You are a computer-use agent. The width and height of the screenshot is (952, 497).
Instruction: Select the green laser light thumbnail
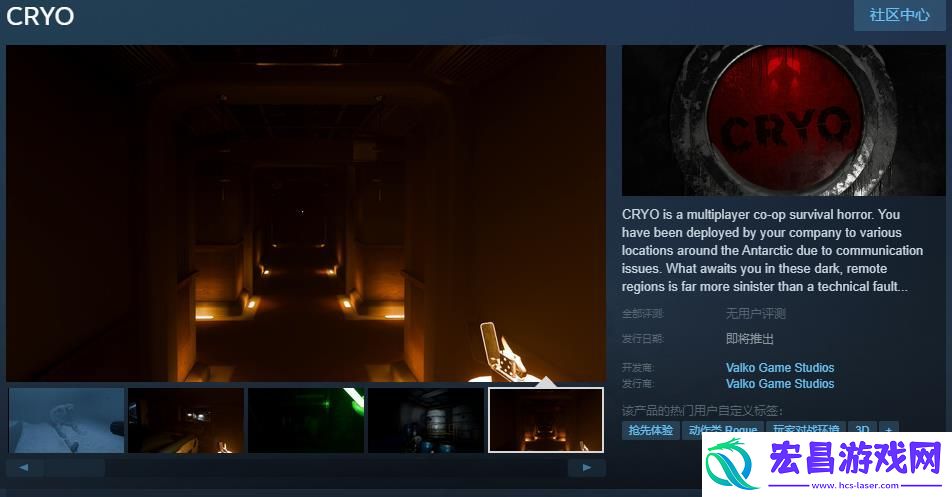pos(306,421)
